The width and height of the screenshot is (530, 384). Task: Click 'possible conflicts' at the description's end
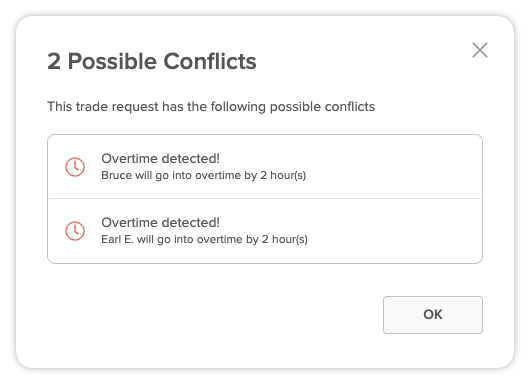322,107
